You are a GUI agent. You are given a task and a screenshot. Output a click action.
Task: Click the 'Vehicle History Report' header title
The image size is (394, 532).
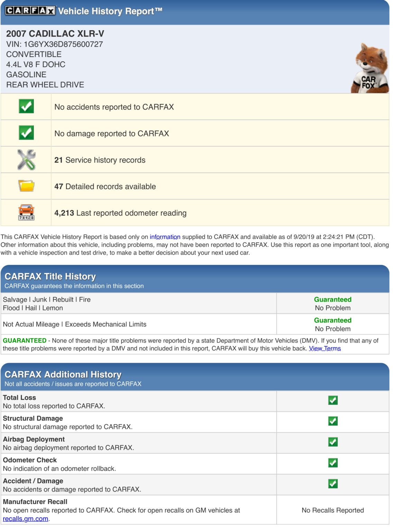tap(110, 11)
